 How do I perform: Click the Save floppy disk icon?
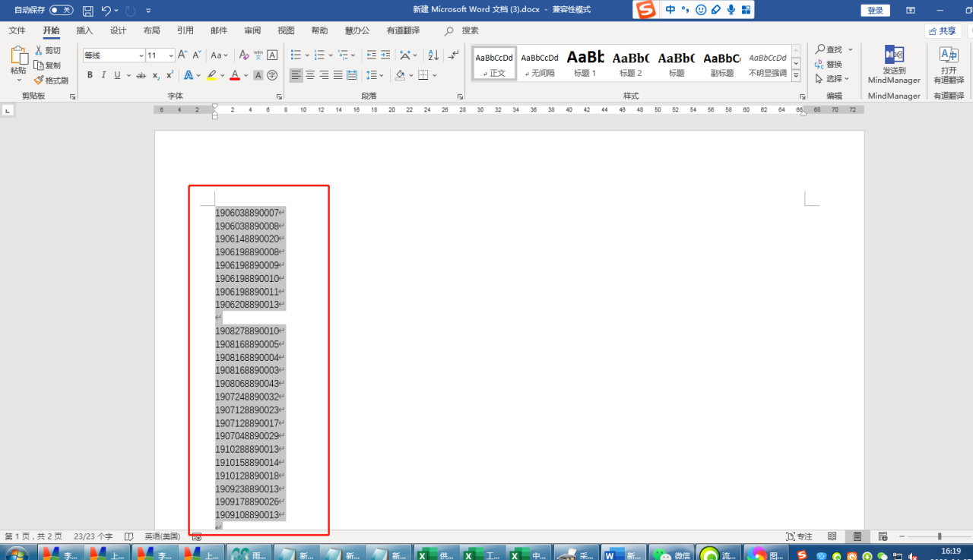(87, 11)
